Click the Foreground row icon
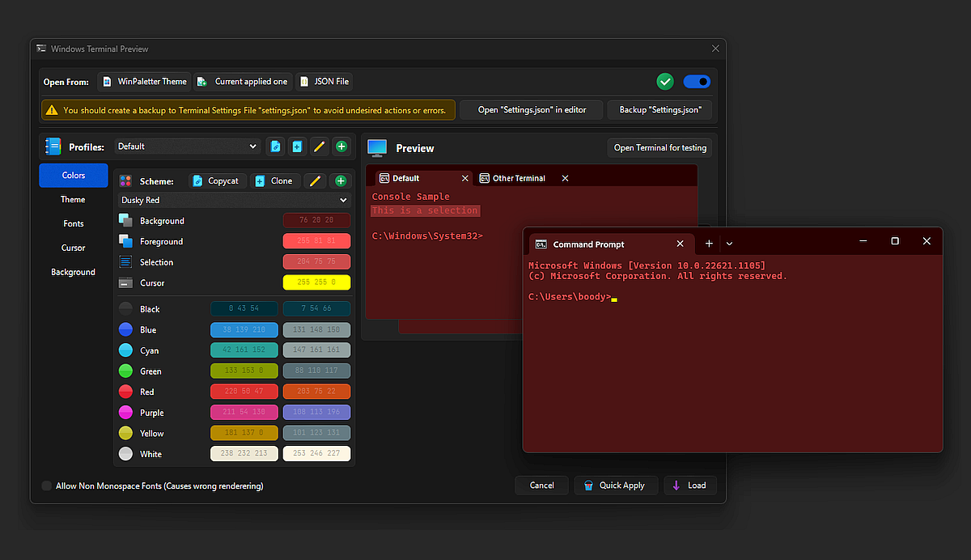 pos(125,241)
